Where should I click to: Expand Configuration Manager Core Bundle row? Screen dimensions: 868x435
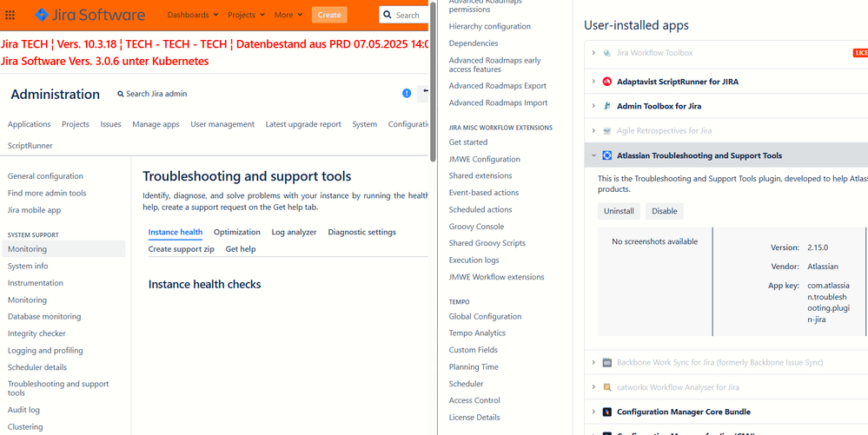pyautogui.click(x=593, y=412)
